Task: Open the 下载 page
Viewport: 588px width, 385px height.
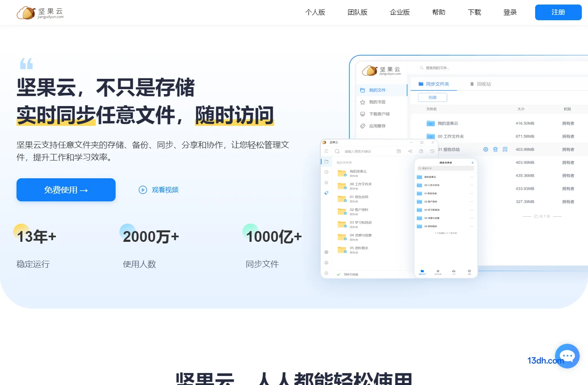Action: (x=474, y=12)
